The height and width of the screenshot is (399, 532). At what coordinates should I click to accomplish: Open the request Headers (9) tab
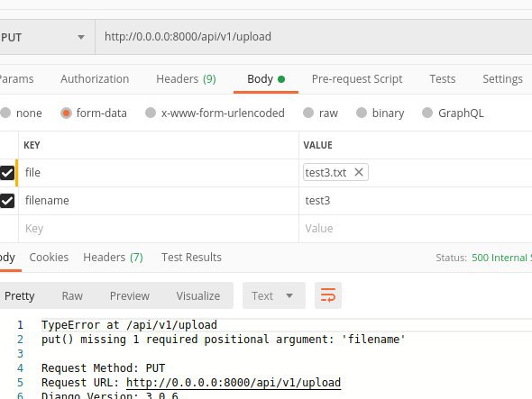(x=186, y=79)
